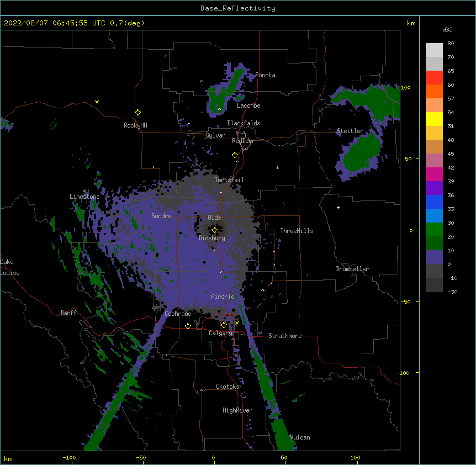The width and height of the screenshot is (476, 465).
Task: Select the slate purple 0-10 dBZ swatch
Action: tap(434, 257)
